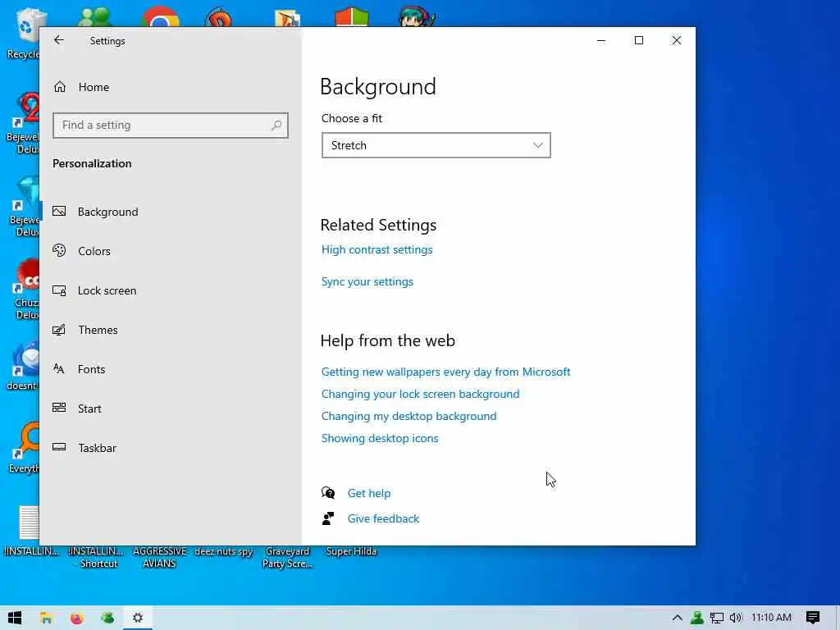The width and height of the screenshot is (840, 630).
Task: Click the Get help chat icon
Action: coord(328,493)
